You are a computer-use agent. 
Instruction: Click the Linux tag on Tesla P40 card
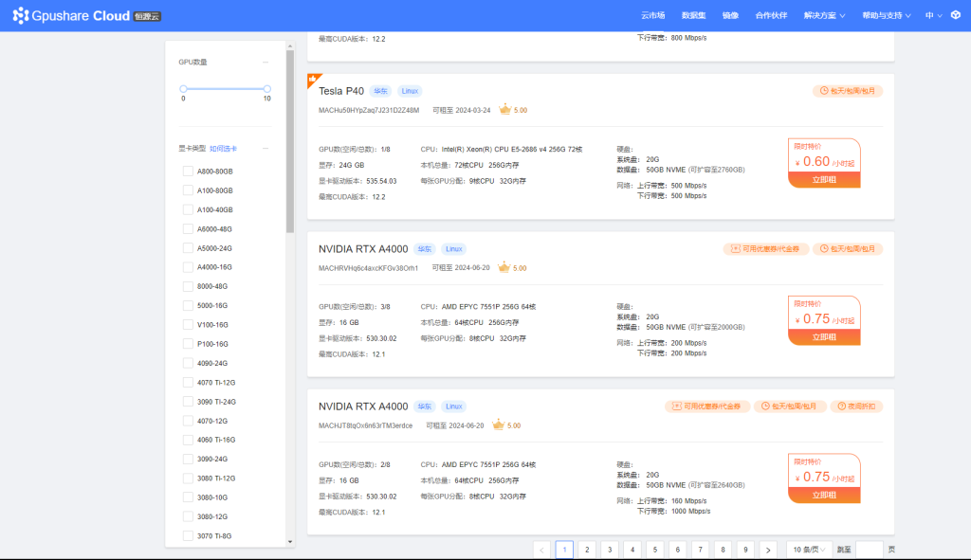(410, 91)
